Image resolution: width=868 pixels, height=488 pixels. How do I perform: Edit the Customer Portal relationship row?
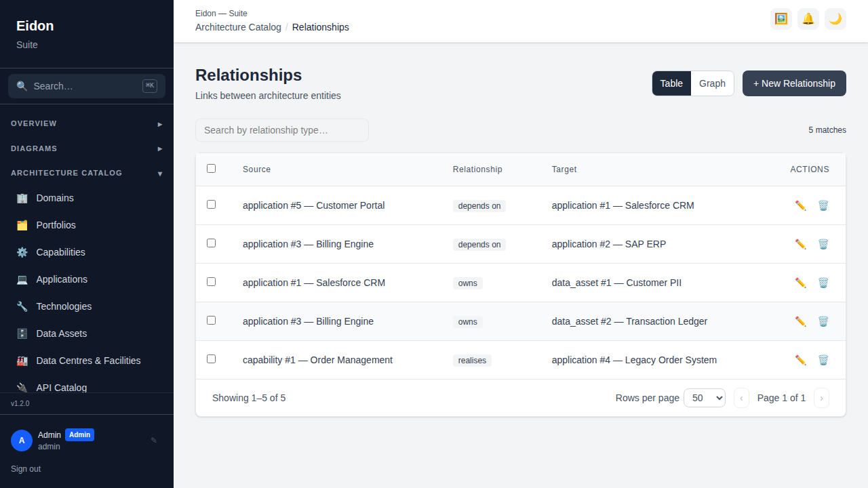tap(801, 205)
